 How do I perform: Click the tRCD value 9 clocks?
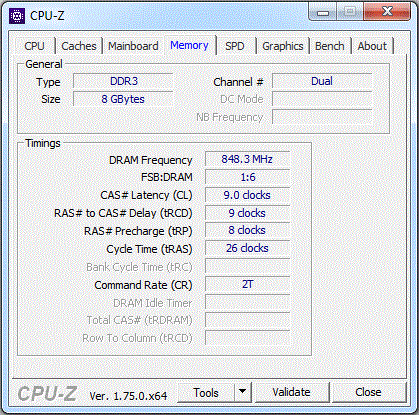(247, 213)
